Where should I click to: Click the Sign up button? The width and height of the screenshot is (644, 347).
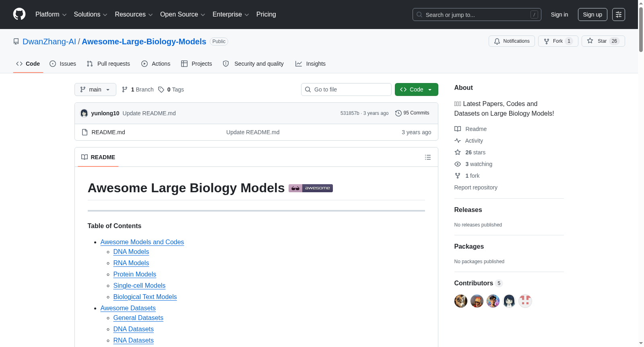592,15
